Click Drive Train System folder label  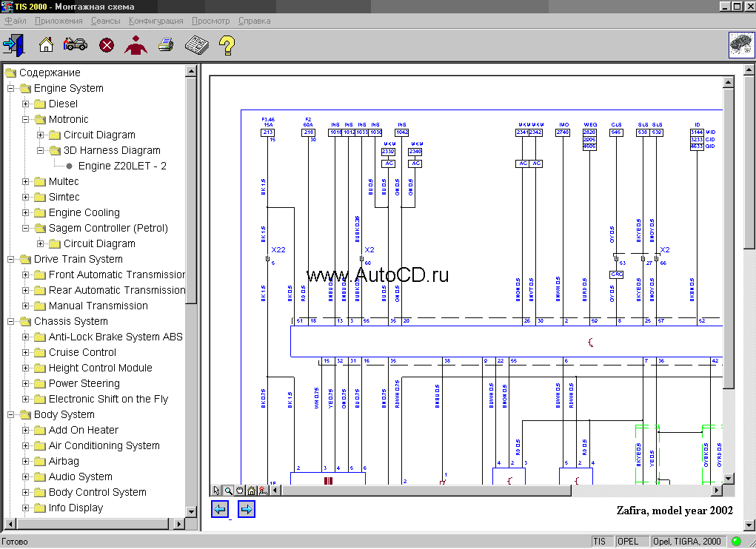[x=78, y=259]
